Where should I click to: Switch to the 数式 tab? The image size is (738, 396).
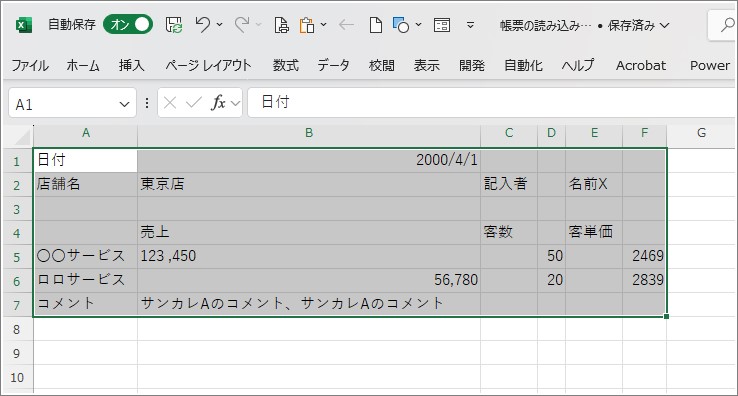point(286,65)
